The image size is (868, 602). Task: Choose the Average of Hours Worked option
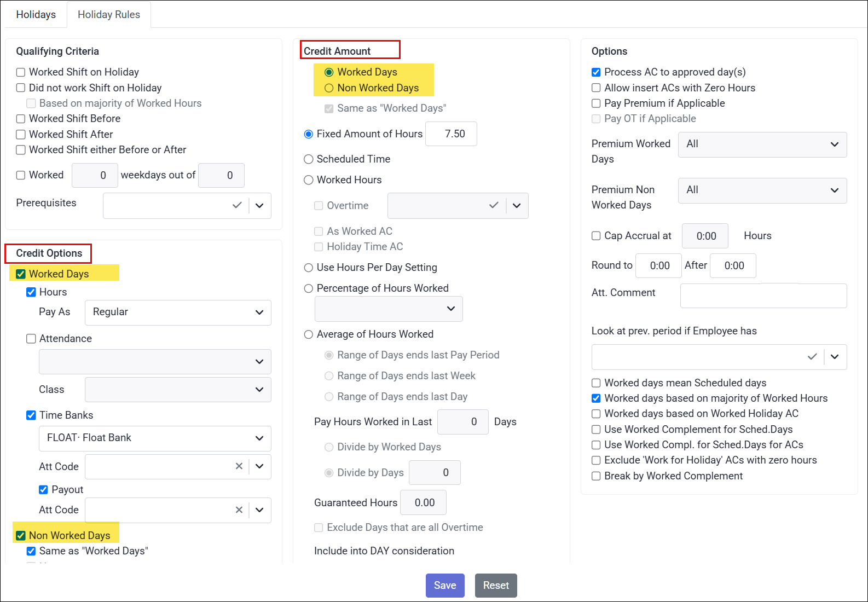tap(309, 334)
